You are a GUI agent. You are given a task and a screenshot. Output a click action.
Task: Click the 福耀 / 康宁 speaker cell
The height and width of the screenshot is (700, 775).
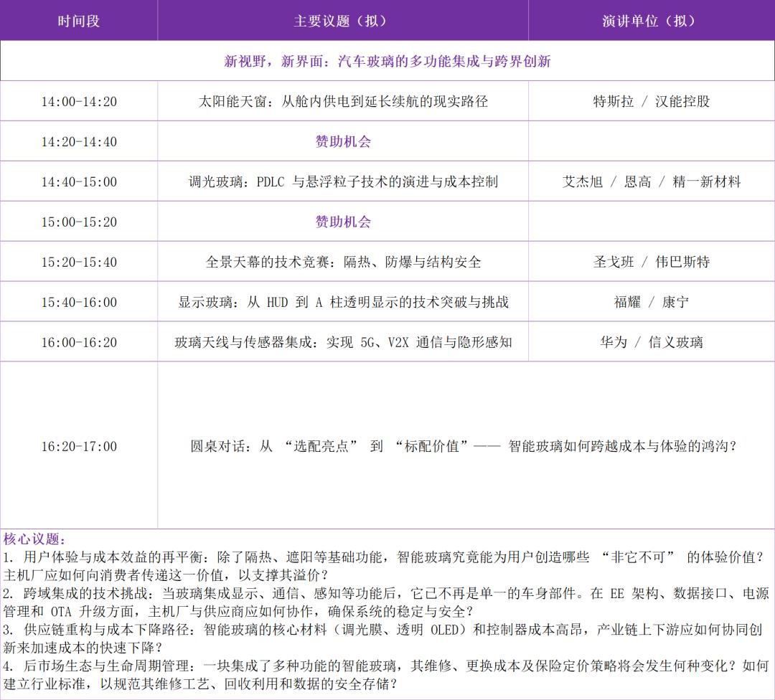click(652, 301)
